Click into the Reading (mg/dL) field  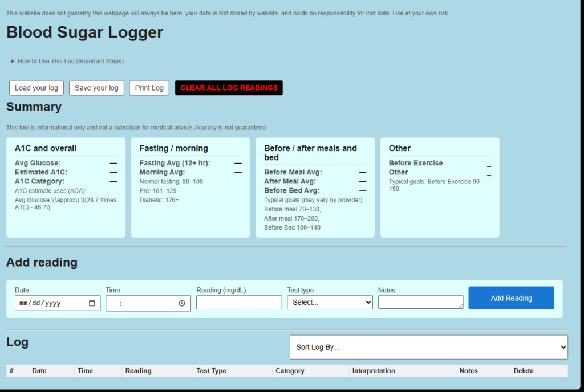tap(239, 303)
